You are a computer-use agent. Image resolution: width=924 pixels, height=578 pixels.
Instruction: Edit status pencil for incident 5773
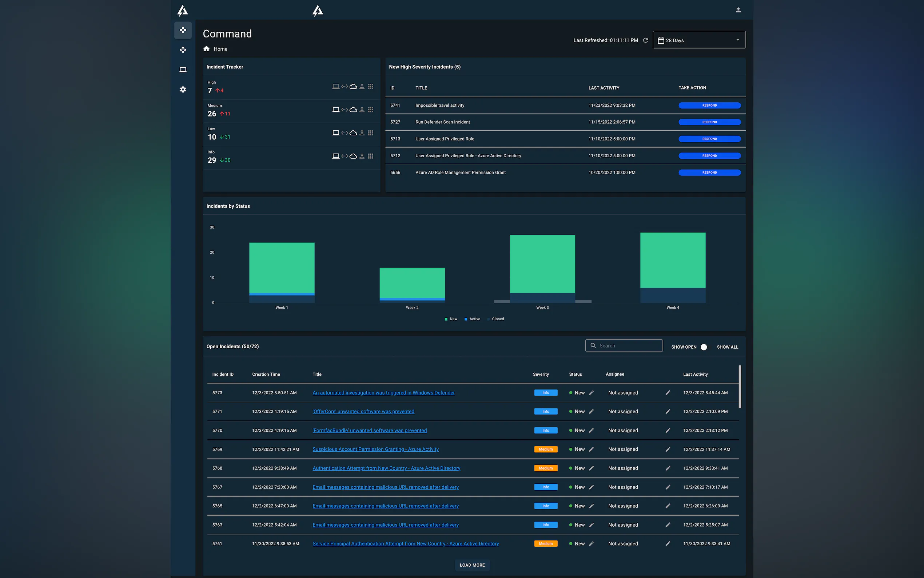point(591,393)
